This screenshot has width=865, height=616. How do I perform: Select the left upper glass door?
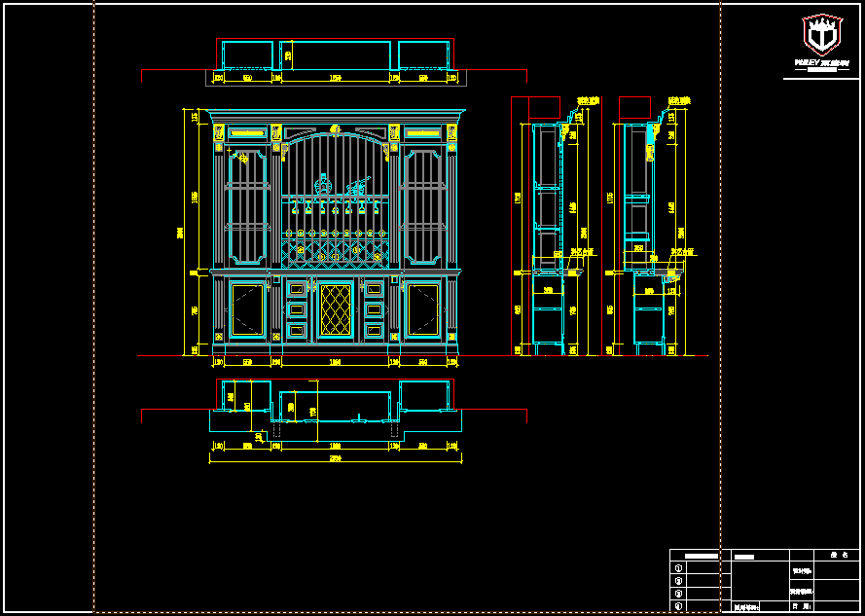[246, 204]
